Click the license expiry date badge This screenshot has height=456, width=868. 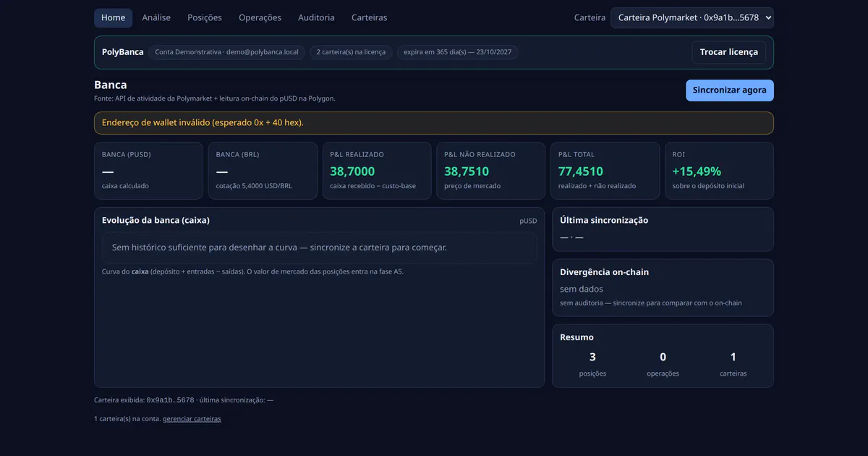click(x=458, y=52)
